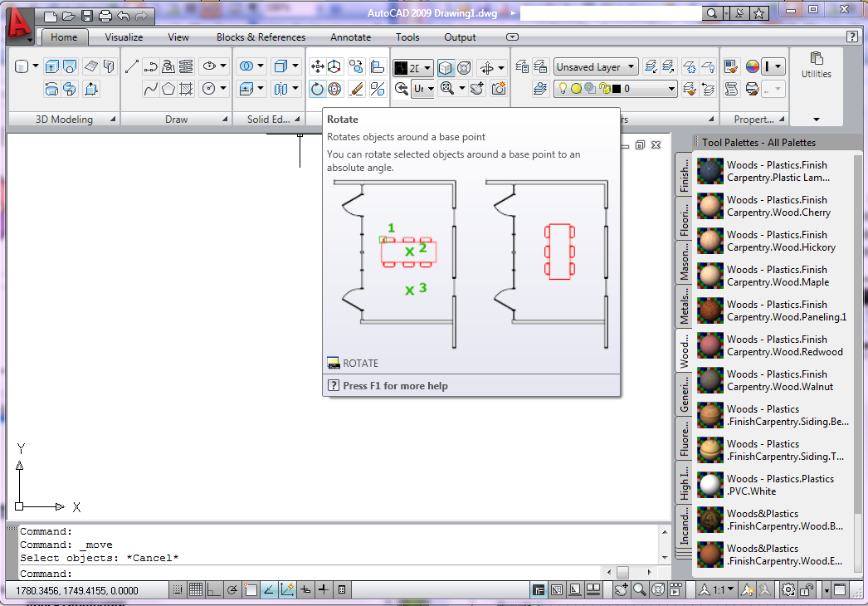The image size is (868, 606).
Task: Select the Polyline tool
Action: click(150, 66)
